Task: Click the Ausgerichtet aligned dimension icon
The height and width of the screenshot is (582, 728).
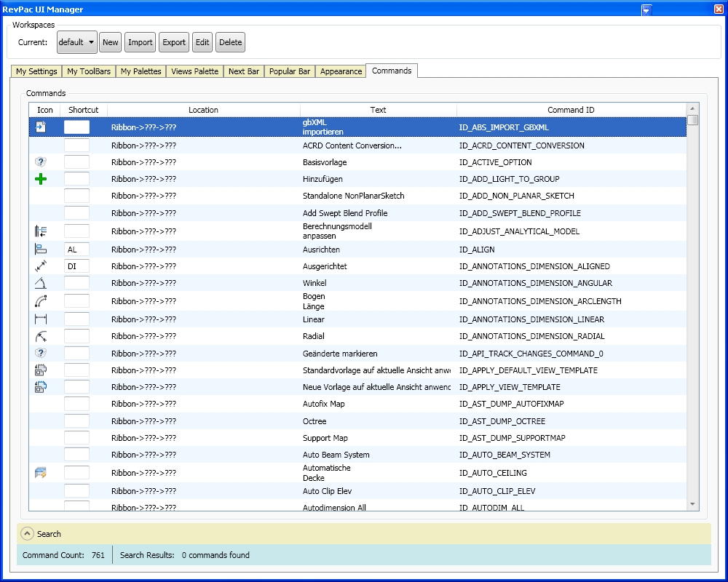Action: 41,266
